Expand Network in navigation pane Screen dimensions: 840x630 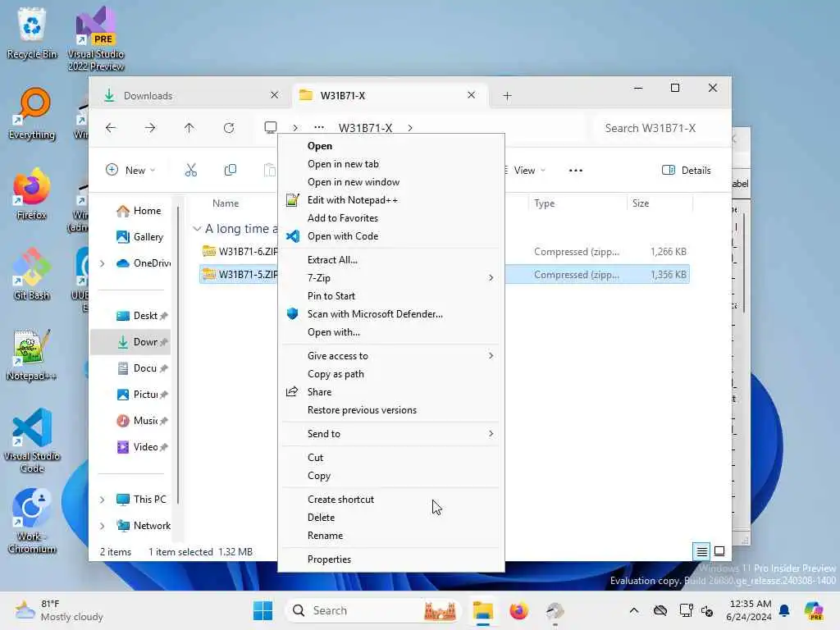[103, 526]
